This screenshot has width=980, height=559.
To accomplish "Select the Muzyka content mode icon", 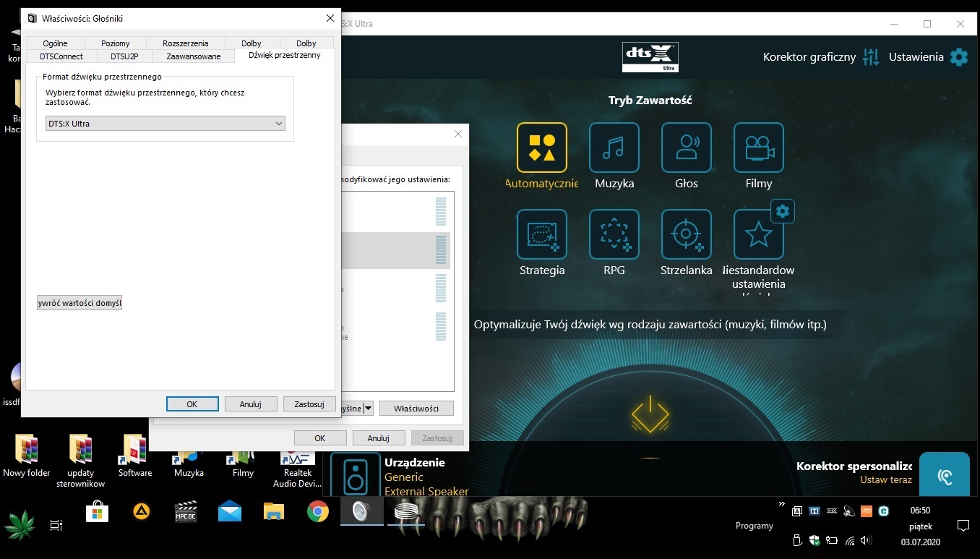I will tap(614, 147).
